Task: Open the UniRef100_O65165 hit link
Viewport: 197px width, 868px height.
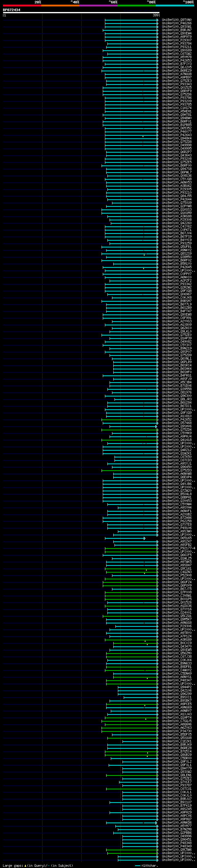Action: (177, 538)
